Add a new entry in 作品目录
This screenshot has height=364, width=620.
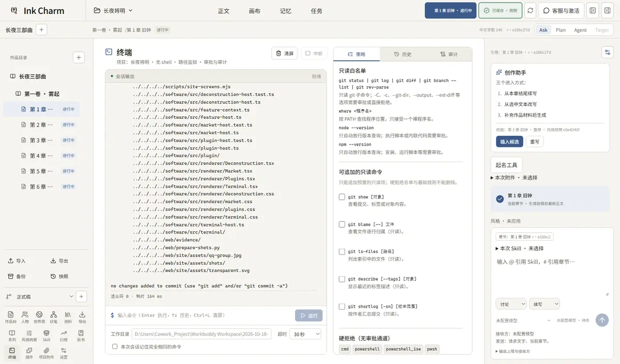point(79,57)
